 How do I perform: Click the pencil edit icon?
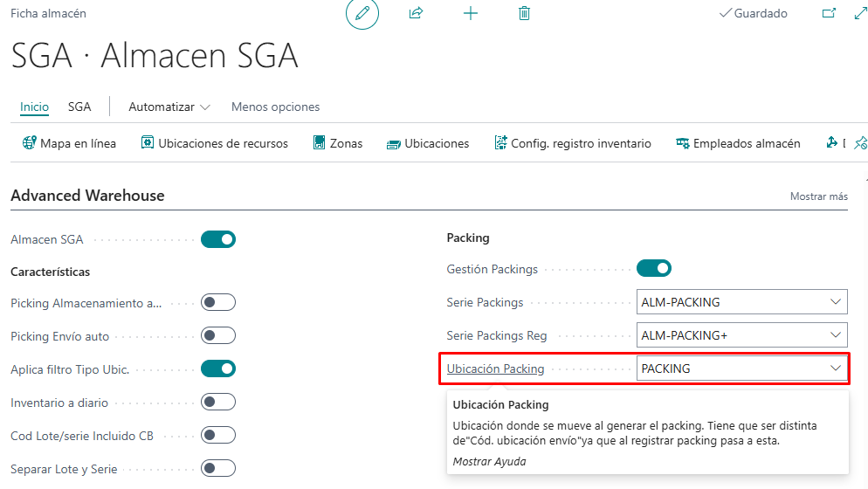[362, 14]
